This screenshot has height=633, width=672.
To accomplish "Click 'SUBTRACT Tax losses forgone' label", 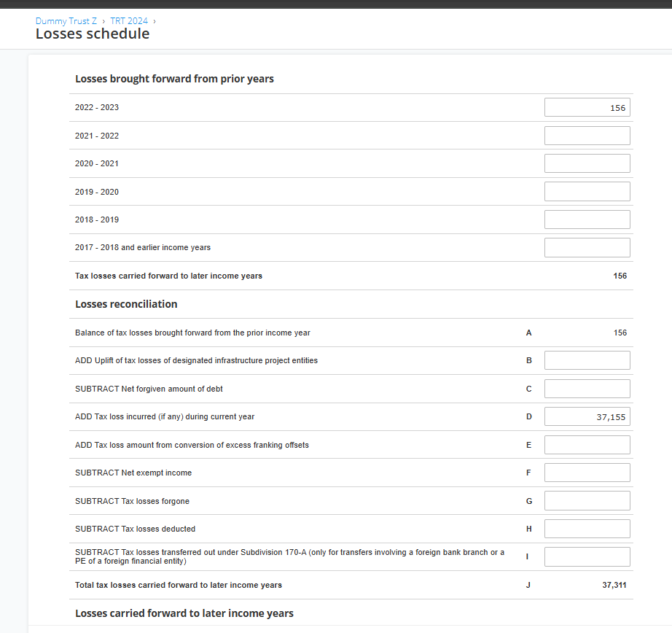I will [x=132, y=501].
